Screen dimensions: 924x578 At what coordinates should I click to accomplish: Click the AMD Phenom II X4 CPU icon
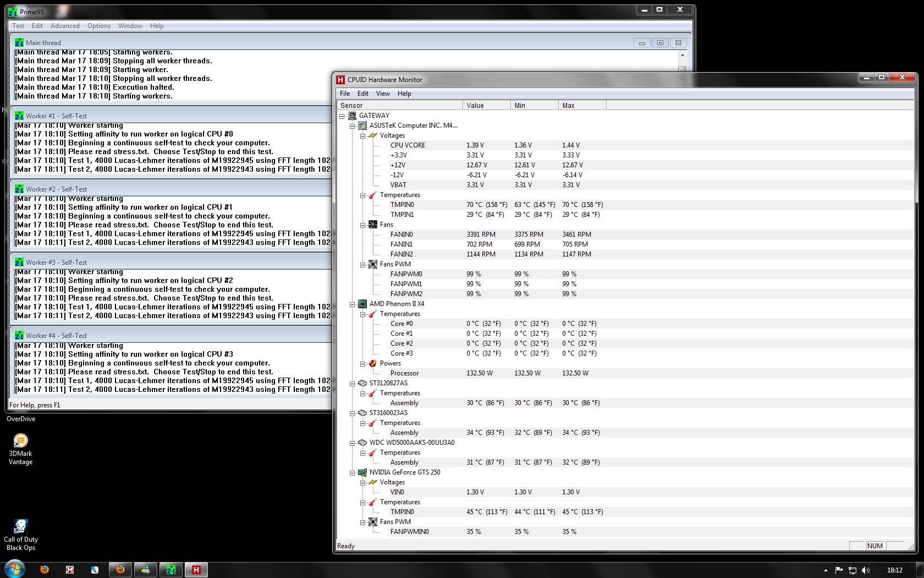point(362,304)
